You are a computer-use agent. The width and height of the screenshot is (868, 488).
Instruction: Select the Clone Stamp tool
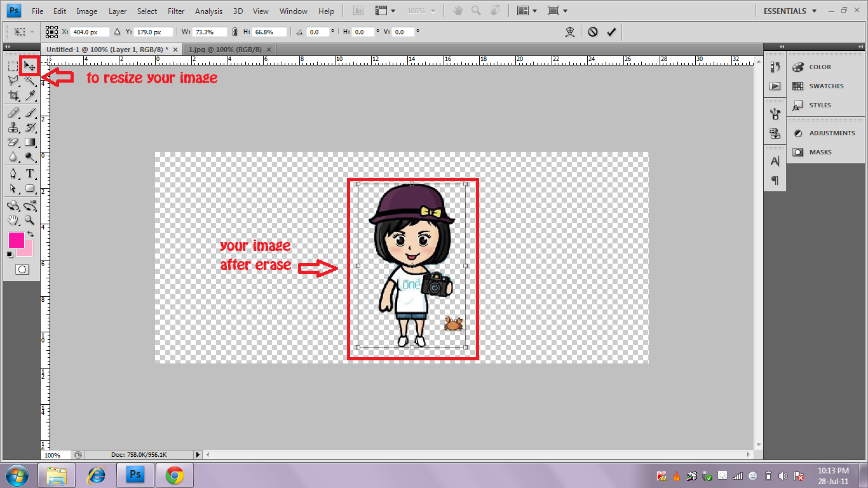[x=13, y=128]
